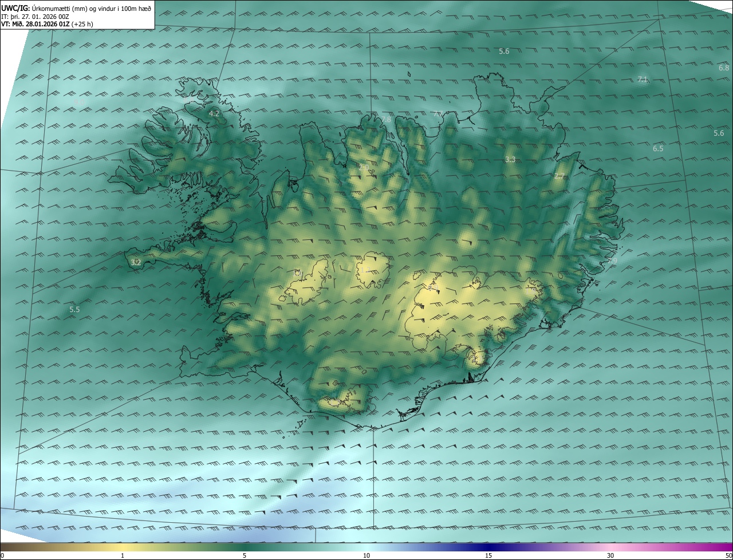733x560 pixels.
Task: Click the 6.8 value label on the map
Action: [724, 68]
